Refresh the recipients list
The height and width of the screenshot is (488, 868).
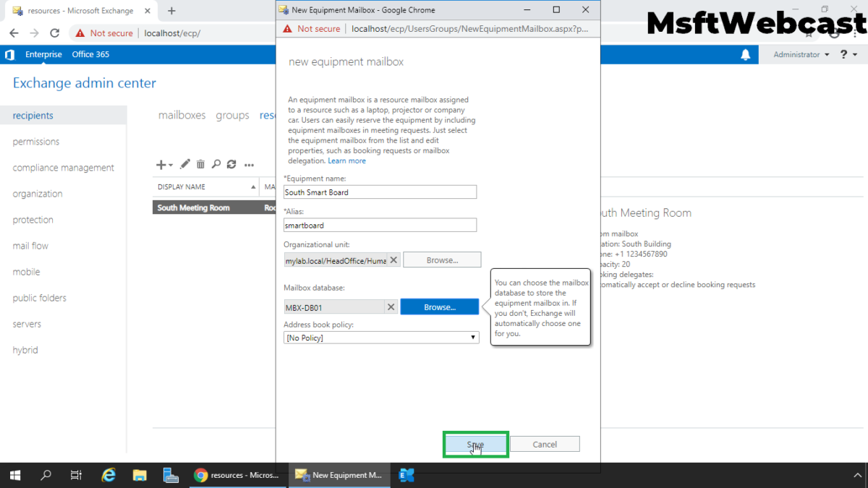coord(231,164)
